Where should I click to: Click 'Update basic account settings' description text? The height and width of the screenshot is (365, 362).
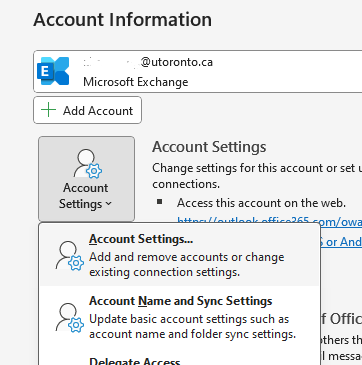pos(192,327)
